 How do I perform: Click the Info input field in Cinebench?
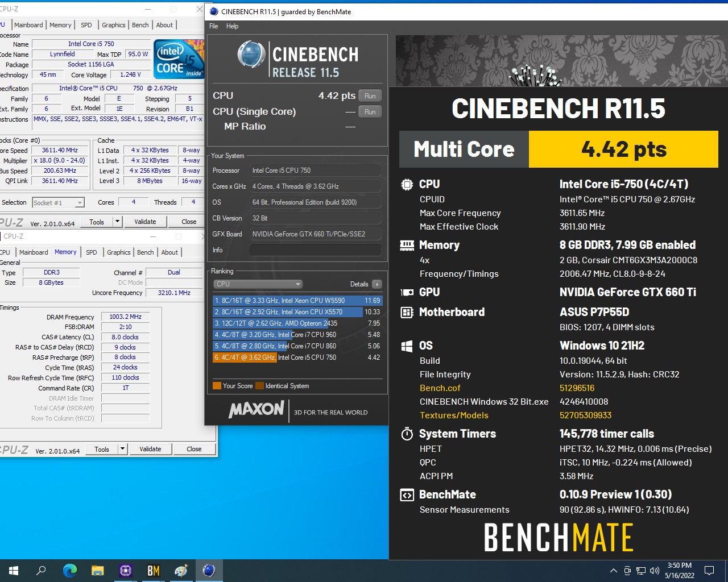point(316,250)
